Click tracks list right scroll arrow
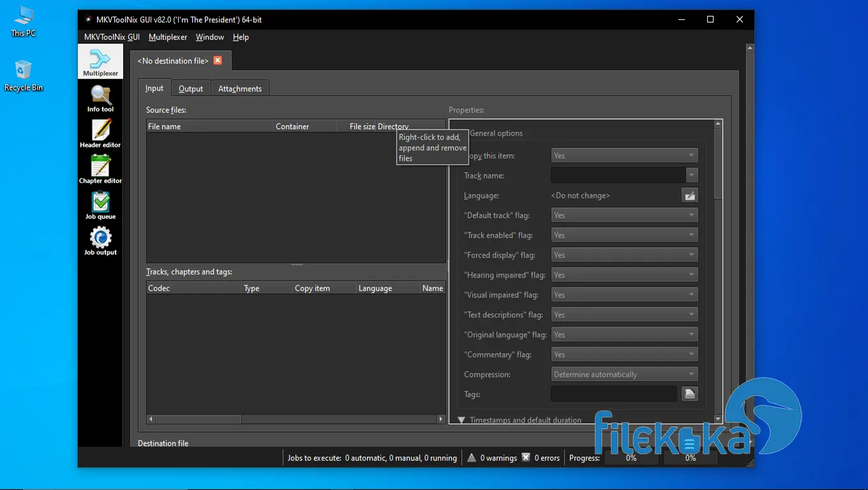 pos(440,419)
